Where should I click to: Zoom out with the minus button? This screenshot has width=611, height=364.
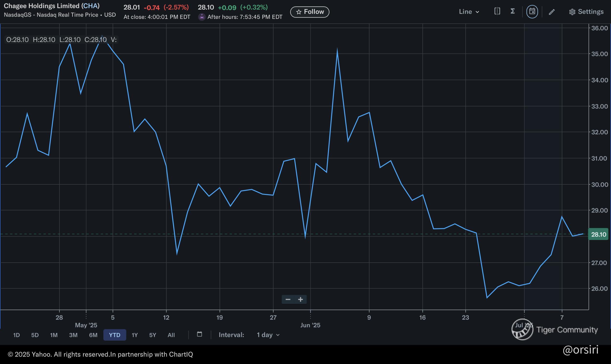(288, 300)
